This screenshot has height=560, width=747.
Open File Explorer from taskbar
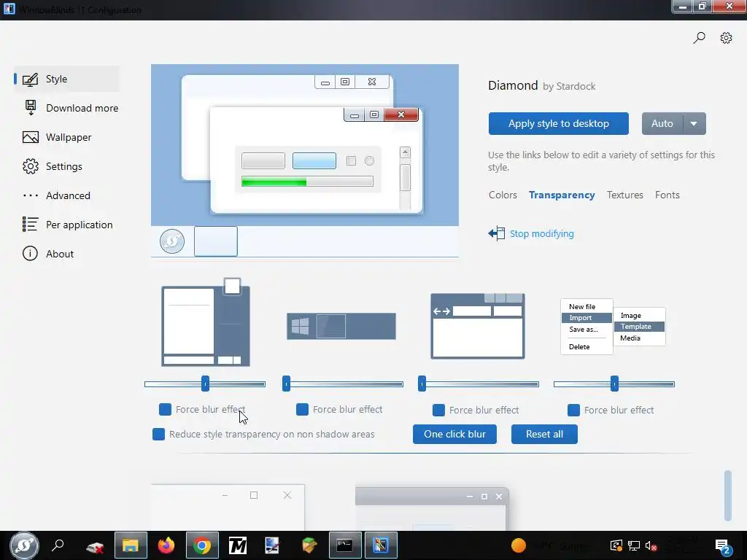[131, 545]
